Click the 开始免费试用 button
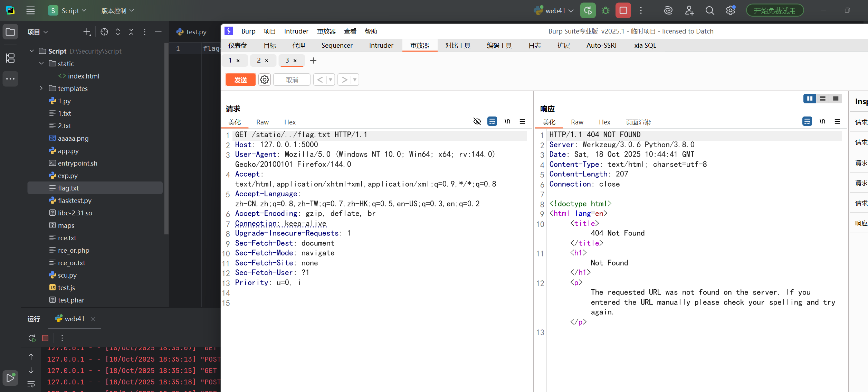The height and width of the screenshot is (392, 868). pyautogui.click(x=775, y=11)
